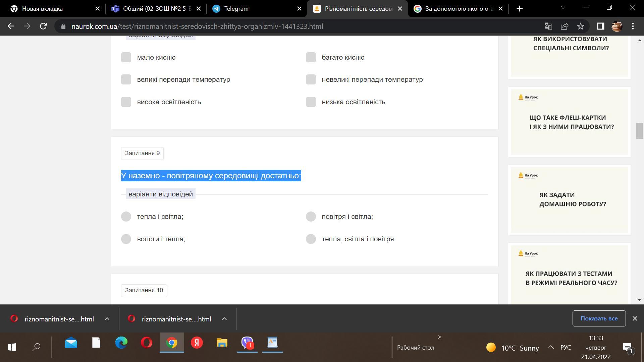644x362 pixels.
Task: Open Chrome three-dot menu
Action: coord(633,26)
